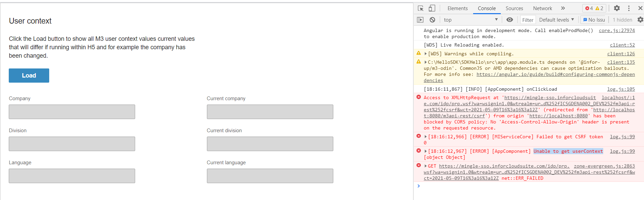Click the warnings counter badge showing 2
The width and height of the screenshot is (644, 200).
600,8
